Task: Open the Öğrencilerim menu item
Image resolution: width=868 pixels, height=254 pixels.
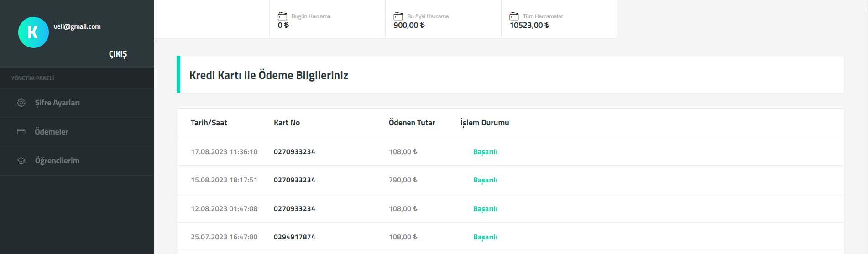Action: pos(77,161)
